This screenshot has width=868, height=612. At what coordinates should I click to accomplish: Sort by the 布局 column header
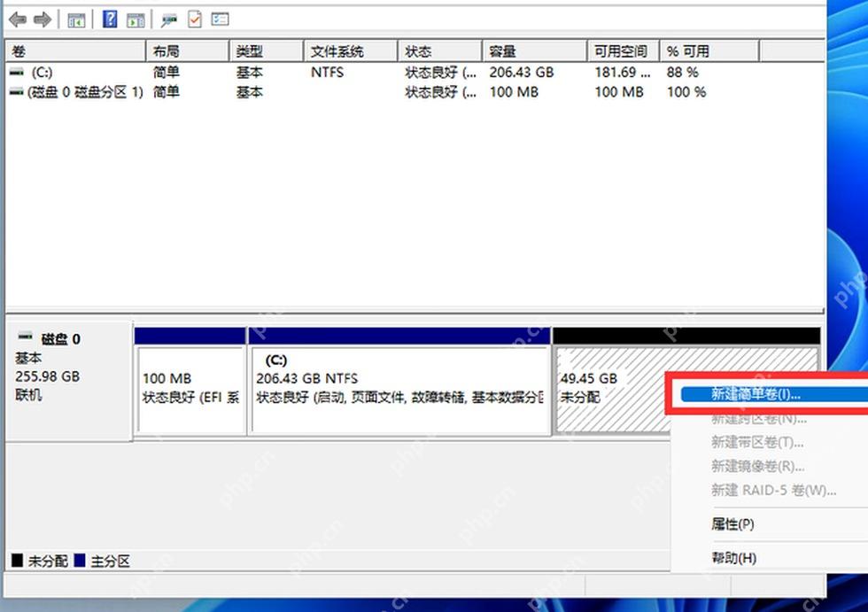[188, 51]
